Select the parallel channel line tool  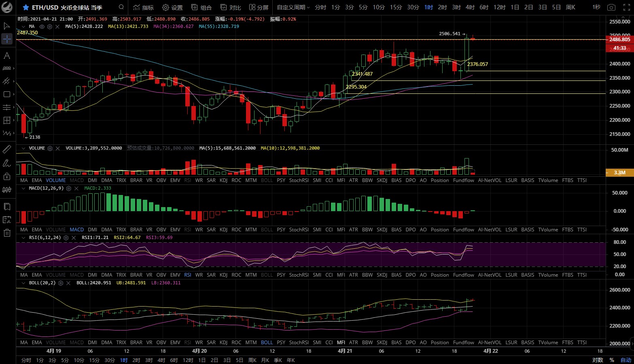tap(6, 81)
